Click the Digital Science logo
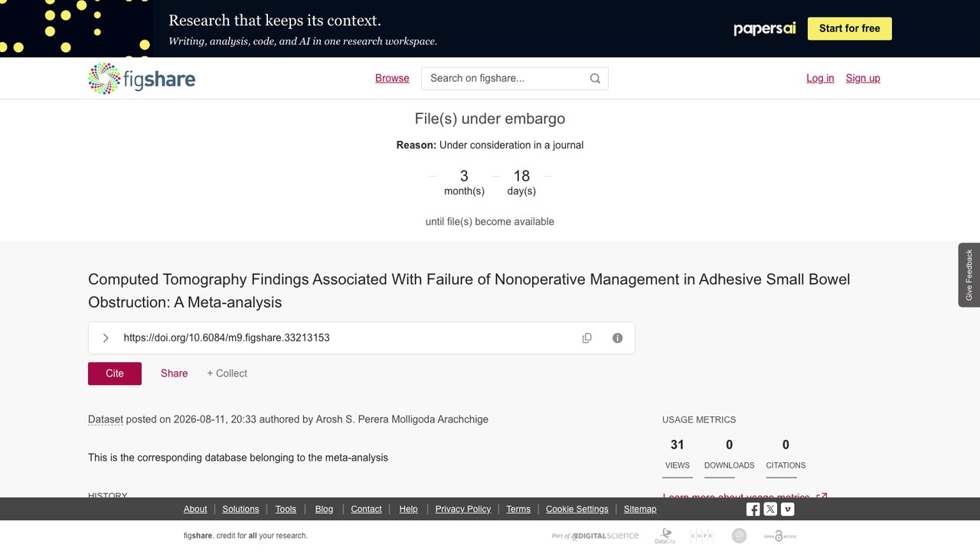980x551 pixels. [x=596, y=536]
